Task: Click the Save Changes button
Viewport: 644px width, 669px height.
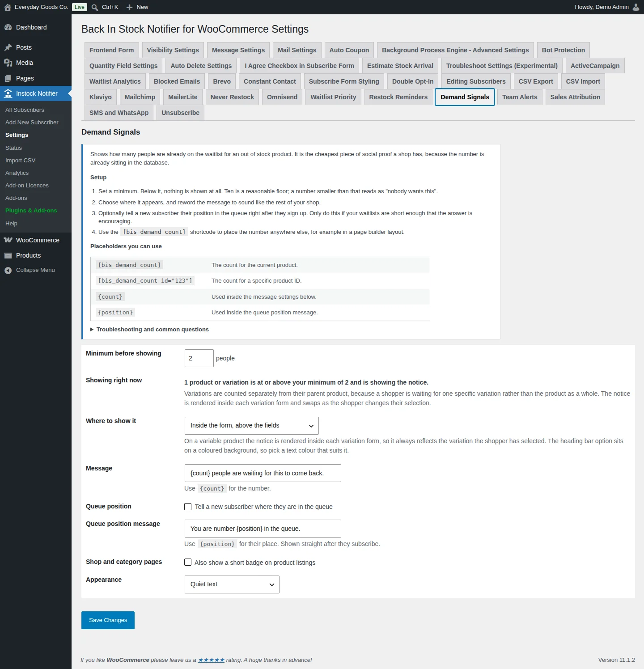Action: [x=108, y=620]
